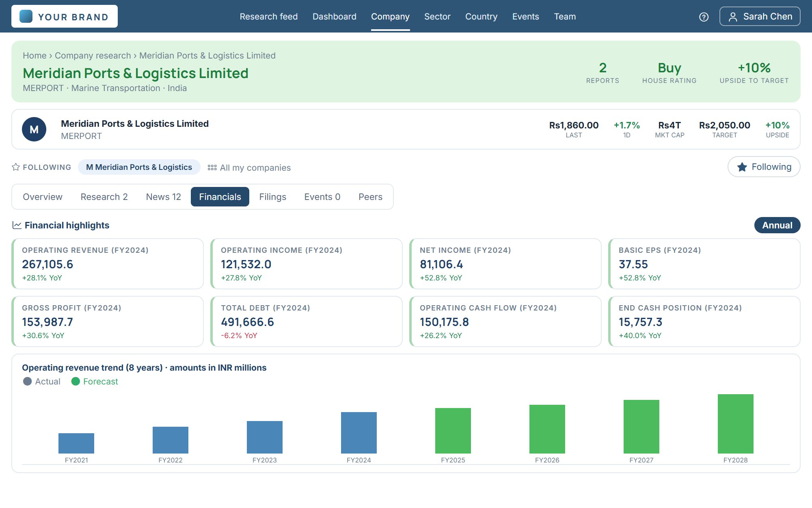This screenshot has height=508, width=812.
Task: Click the FY2021 revenue bar
Action: point(76,443)
